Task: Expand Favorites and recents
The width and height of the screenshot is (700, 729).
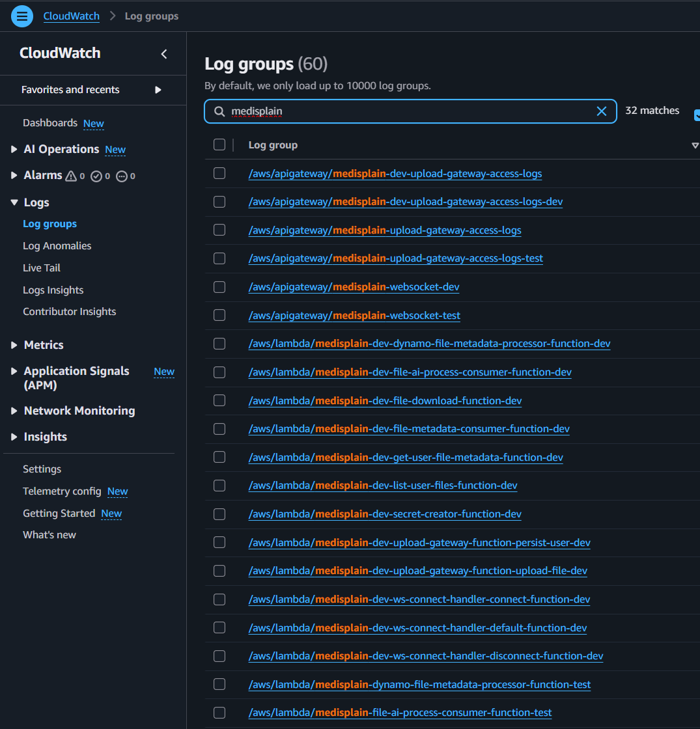Action: (x=158, y=90)
